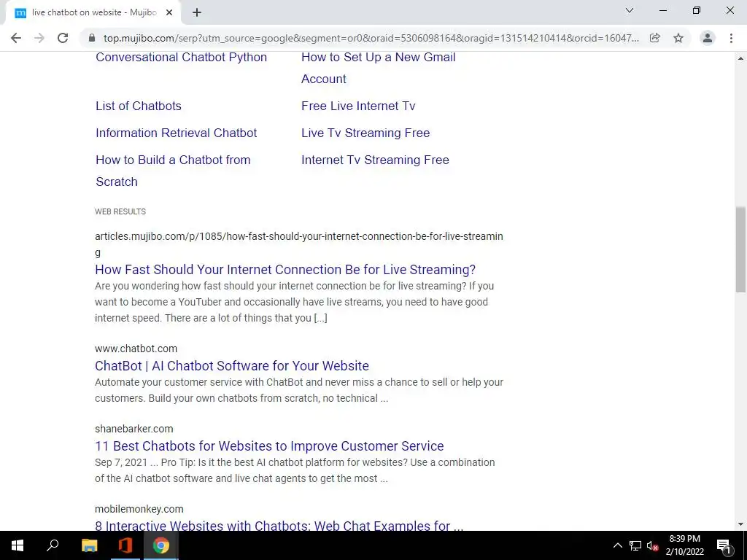
Task: Click scrollbar down arrow
Action: coord(740,524)
